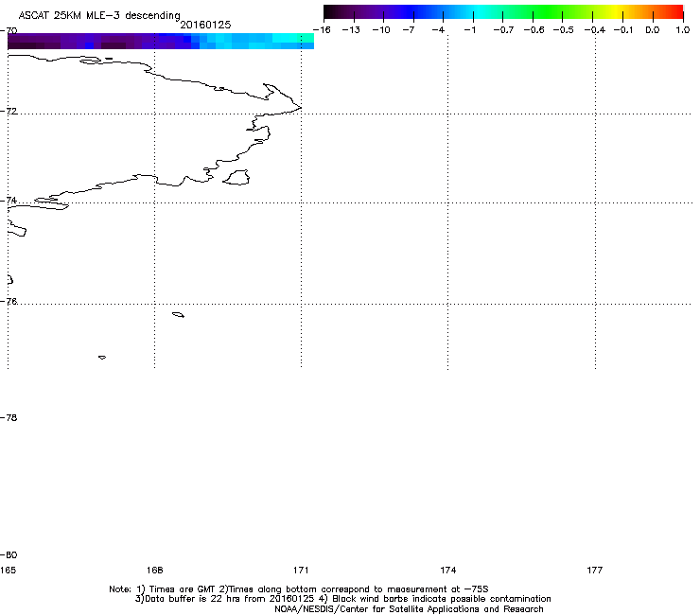The image size is (700, 615).
Task: Click latitude label -76
Action: click(x=9, y=302)
